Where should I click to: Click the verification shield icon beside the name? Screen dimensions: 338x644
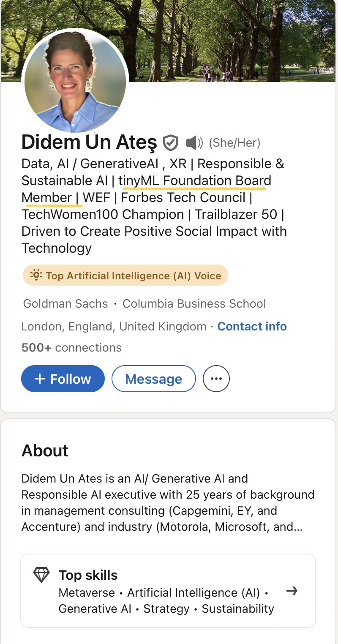171,143
